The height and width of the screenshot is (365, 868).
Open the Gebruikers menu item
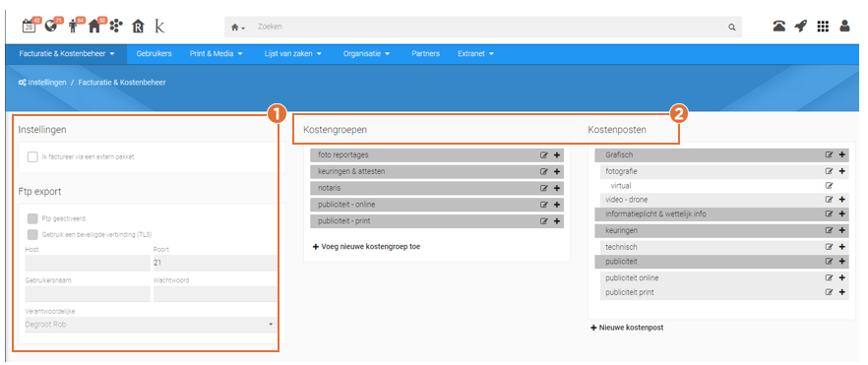[x=154, y=54]
